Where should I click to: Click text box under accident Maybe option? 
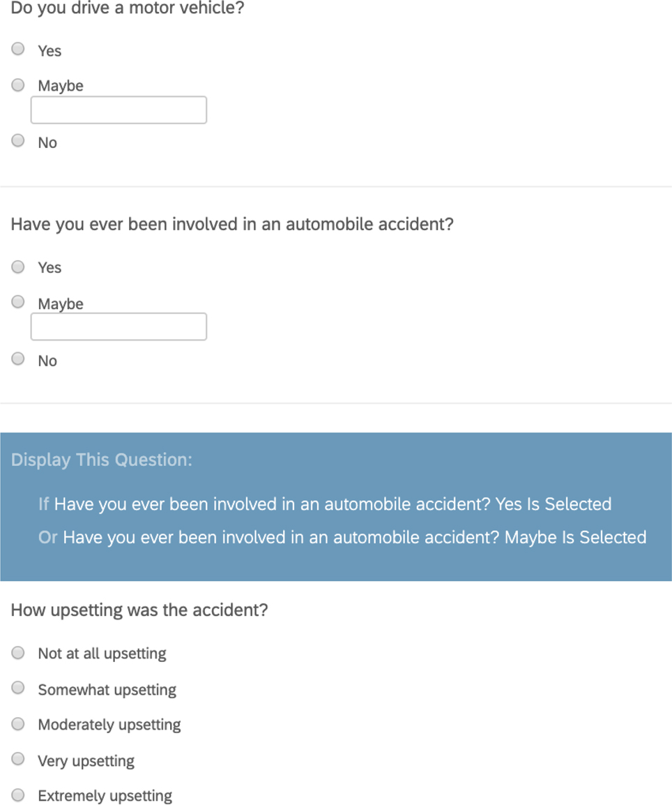pyautogui.click(x=119, y=326)
